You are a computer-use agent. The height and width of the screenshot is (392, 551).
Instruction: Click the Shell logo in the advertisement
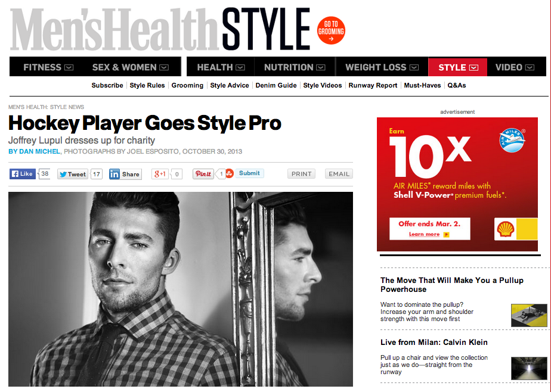pos(506,229)
